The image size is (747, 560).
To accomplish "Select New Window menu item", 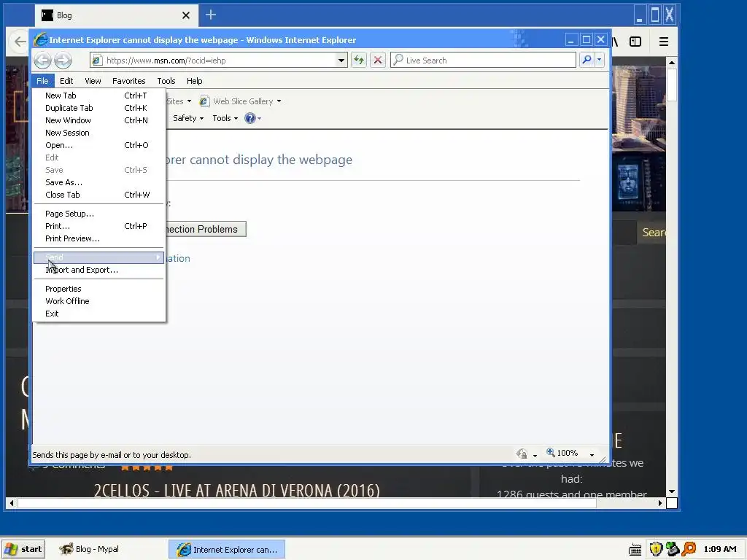I will tap(98, 120).
